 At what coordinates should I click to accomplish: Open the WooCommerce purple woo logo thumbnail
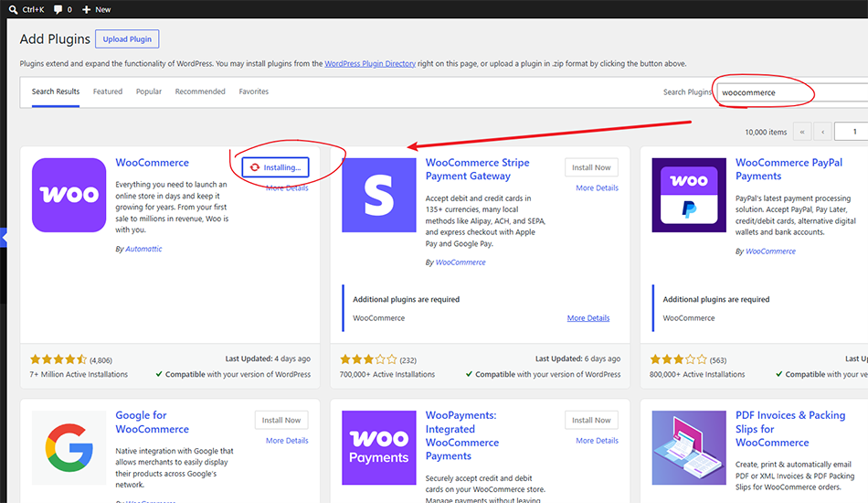point(69,195)
